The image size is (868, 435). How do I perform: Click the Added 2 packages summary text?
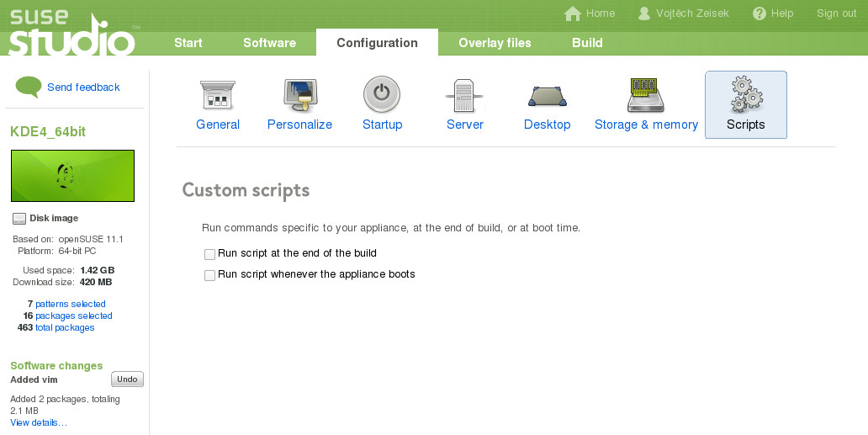pos(66,405)
